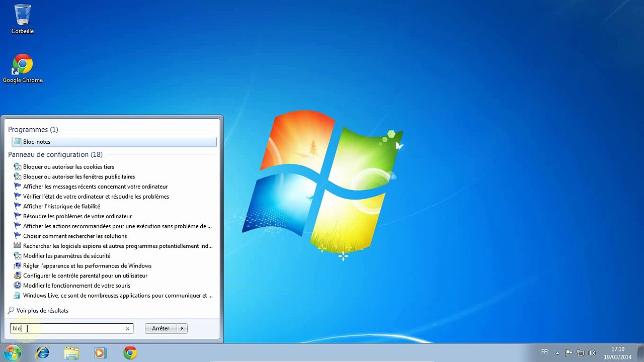
Task: Open the FR language indicator
Action: click(544, 352)
